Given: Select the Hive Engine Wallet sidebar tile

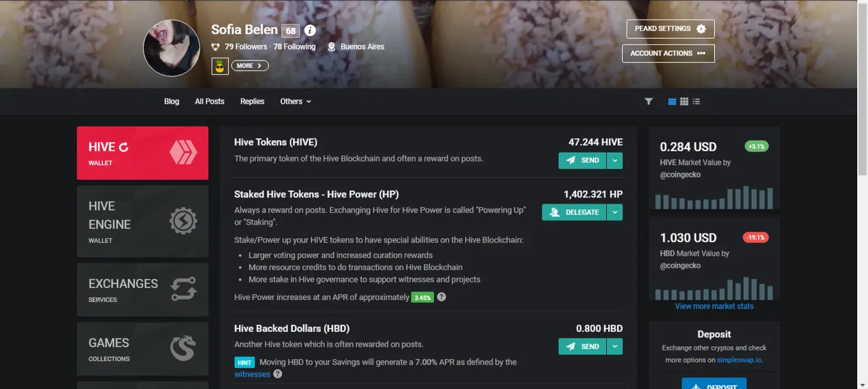Looking at the screenshot, I should tap(142, 221).
